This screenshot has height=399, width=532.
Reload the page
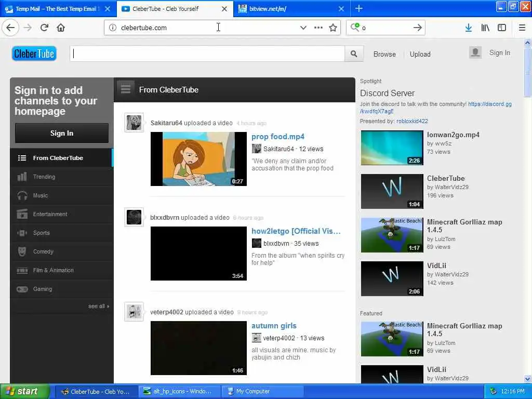tap(44, 28)
